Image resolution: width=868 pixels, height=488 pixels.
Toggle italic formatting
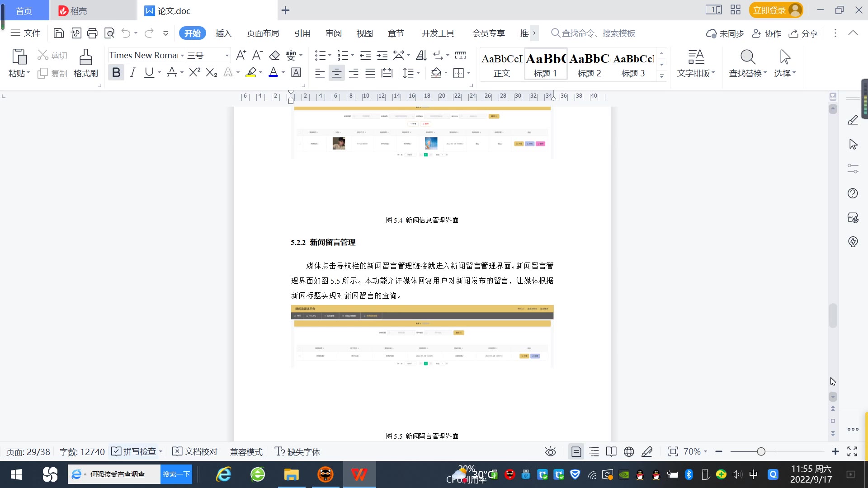point(132,73)
